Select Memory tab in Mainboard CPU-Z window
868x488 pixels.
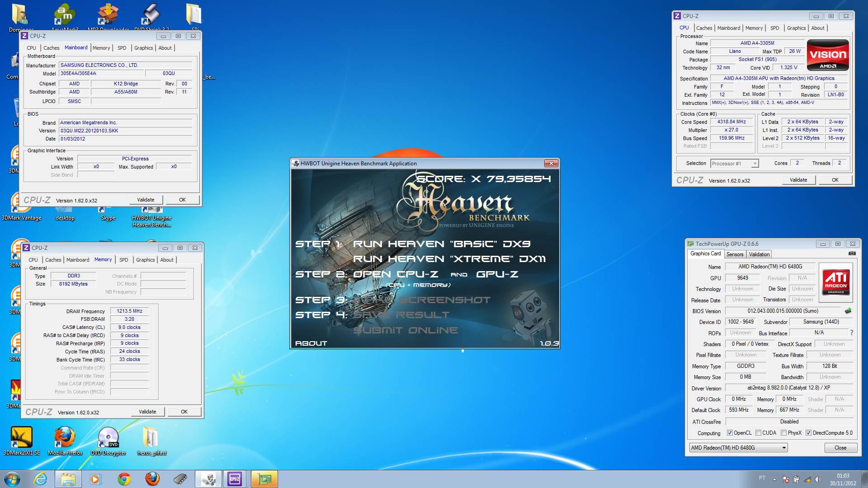point(101,48)
